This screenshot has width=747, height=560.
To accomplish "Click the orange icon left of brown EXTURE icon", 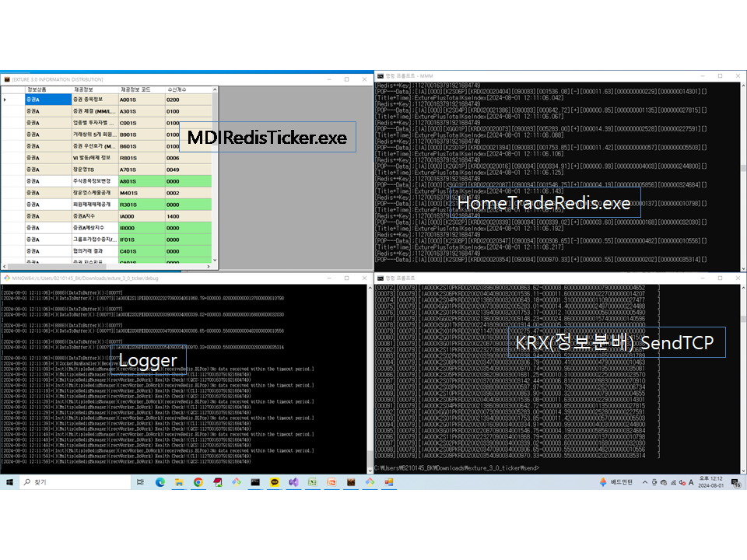I will 331,482.
